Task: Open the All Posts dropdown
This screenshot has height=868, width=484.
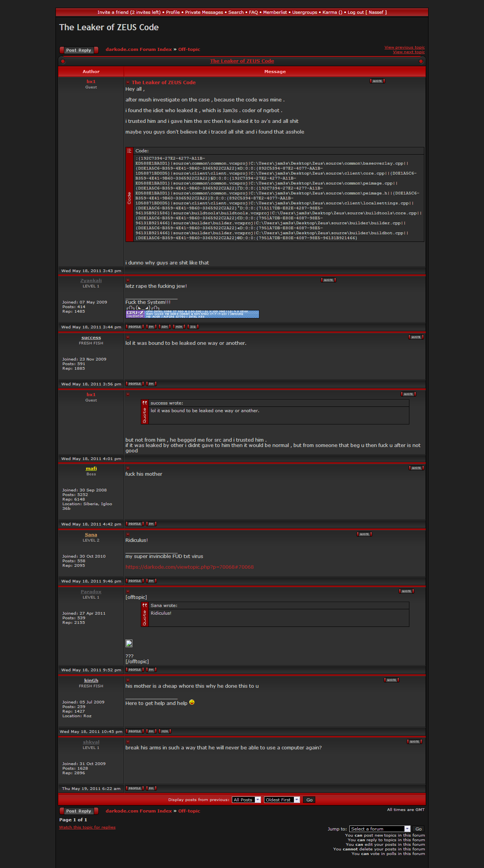Action: click(246, 800)
